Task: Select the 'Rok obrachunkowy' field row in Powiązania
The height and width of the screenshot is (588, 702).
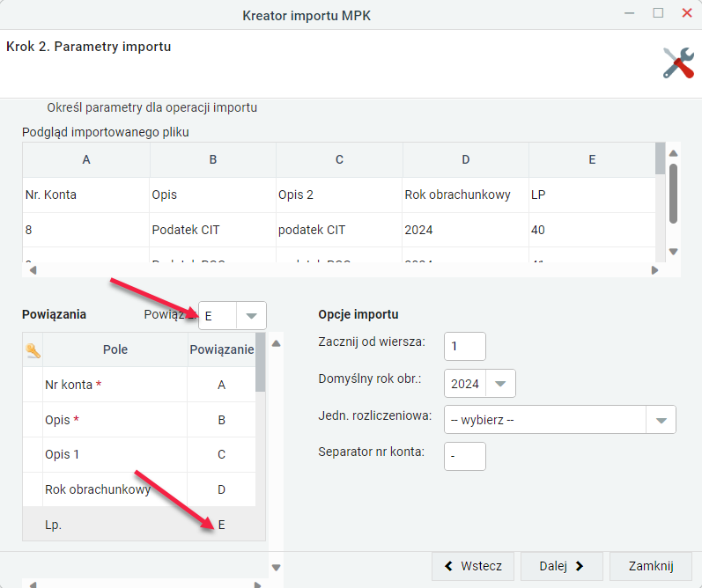Action: coord(139,489)
